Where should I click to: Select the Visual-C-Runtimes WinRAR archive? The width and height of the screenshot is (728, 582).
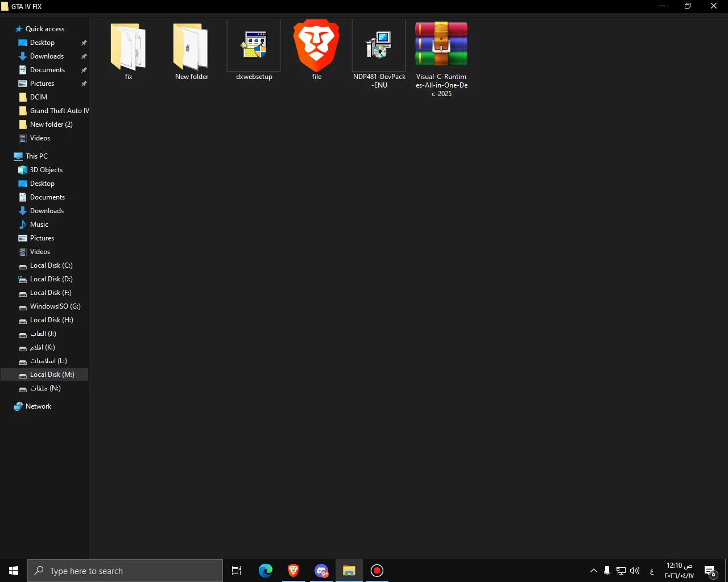tap(441, 44)
